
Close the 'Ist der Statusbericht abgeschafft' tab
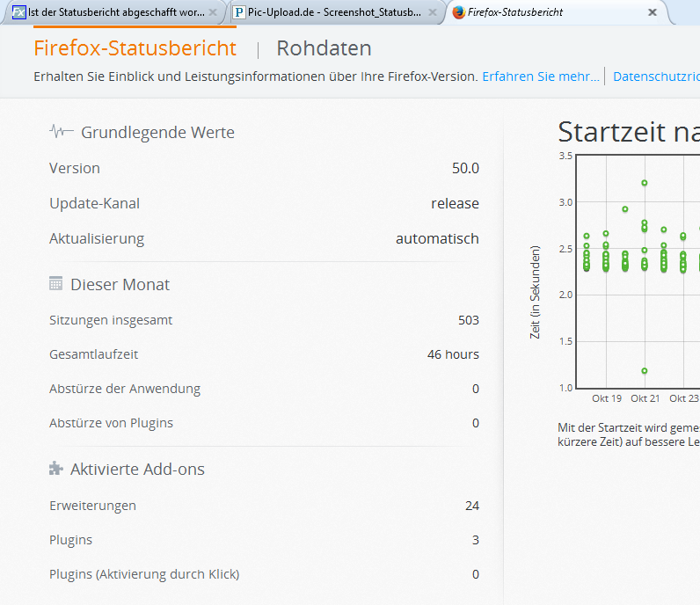(212, 12)
